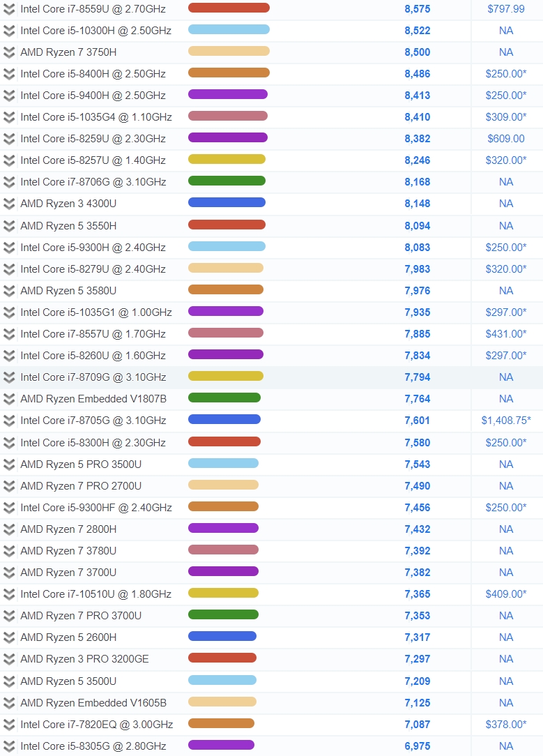Click the score 7,087
Image resolution: width=543 pixels, height=756 pixels.
(418, 725)
